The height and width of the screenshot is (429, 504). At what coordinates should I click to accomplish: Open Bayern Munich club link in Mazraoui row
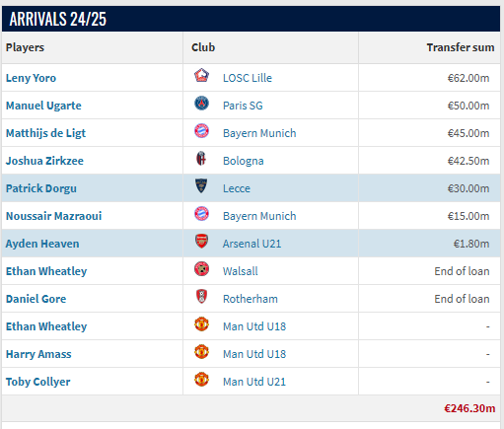click(259, 216)
